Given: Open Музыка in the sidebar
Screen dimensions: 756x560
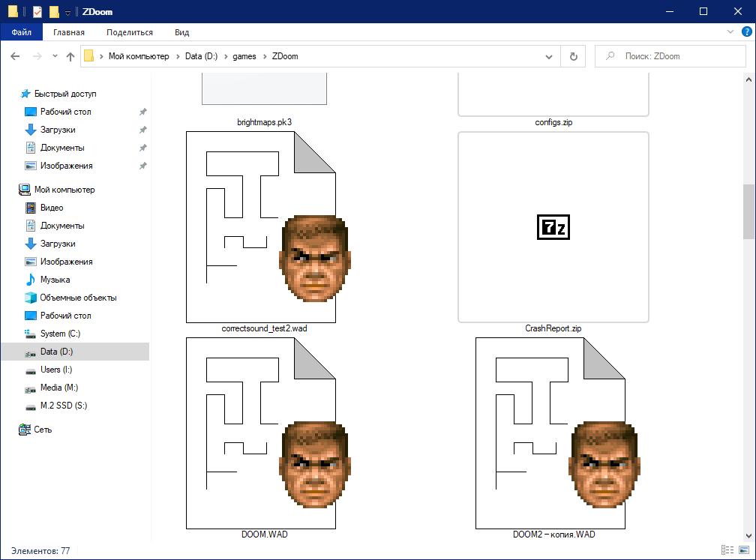Looking at the screenshot, I should pos(55,280).
